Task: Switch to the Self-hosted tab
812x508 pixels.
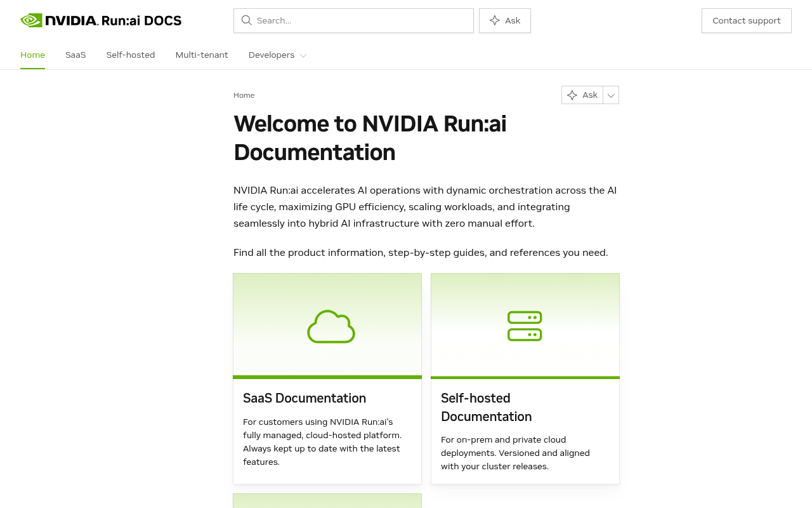Action: (x=131, y=55)
